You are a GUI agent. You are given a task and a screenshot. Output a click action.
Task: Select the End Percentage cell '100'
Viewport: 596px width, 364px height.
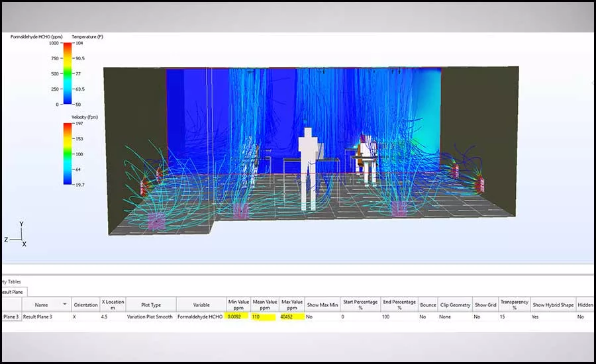pyautogui.click(x=399, y=316)
